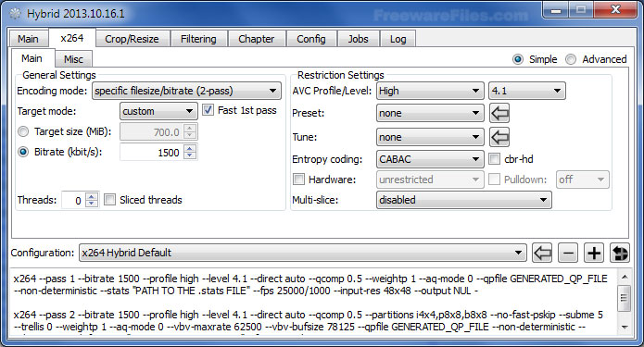Enable the cbr-hd checkbox

(x=495, y=159)
